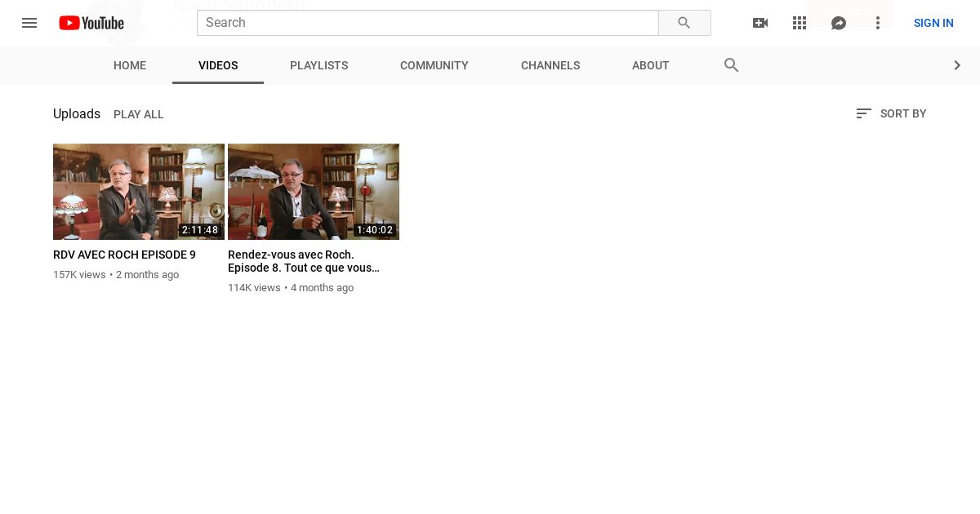980x514 pixels.
Task: Click the '114K views' text
Action: (x=254, y=288)
